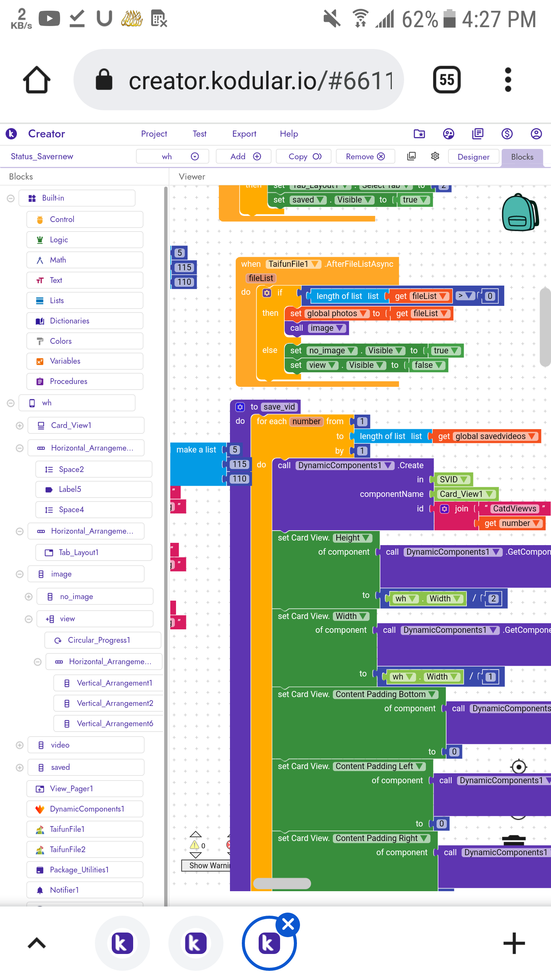Click the browser home icon
Image resolution: width=551 pixels, height=980 pixels.
click(37, 80)
